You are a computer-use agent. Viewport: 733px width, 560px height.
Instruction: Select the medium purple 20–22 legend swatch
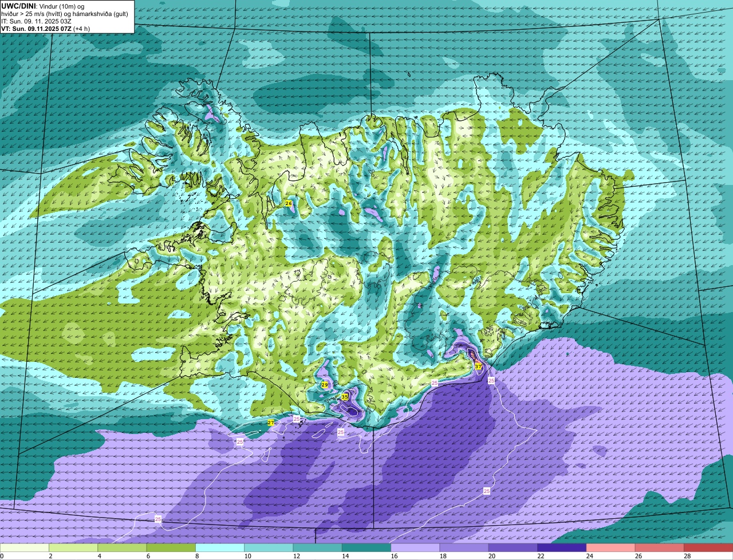click(513, 547)
